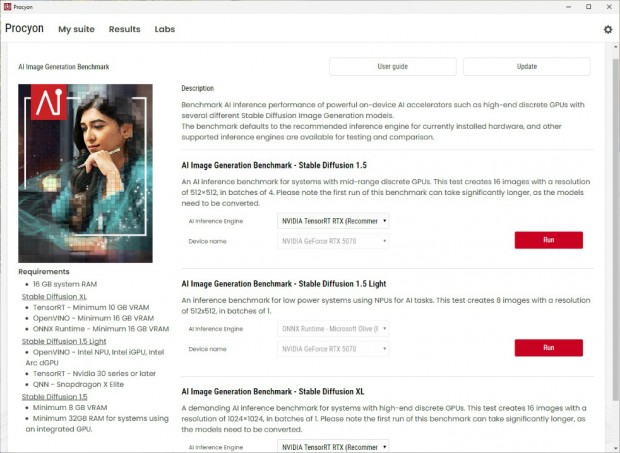Open the User guide

[x=393, y=66]
